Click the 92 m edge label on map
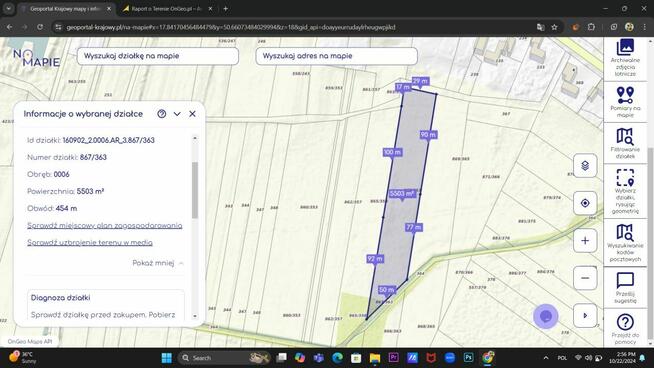Image resolution: width=654 pixels, height=368 pixels. pyautogui.click(x=375, y=259)
